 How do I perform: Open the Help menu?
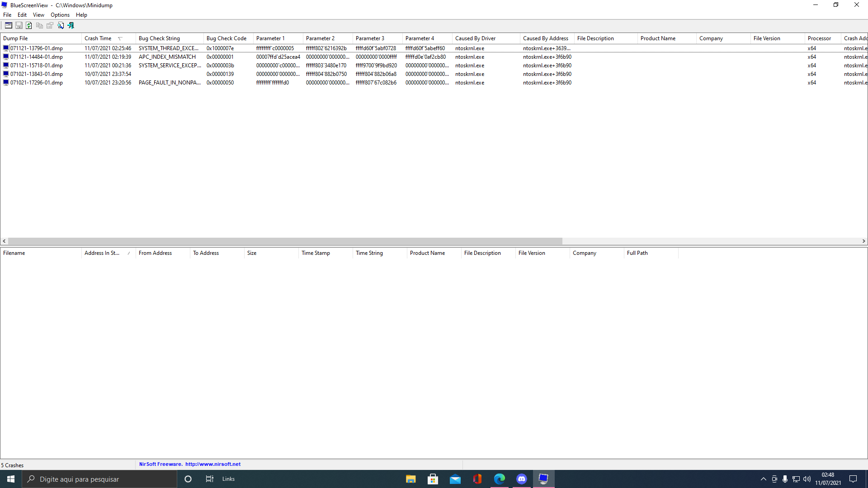(81, 15)
